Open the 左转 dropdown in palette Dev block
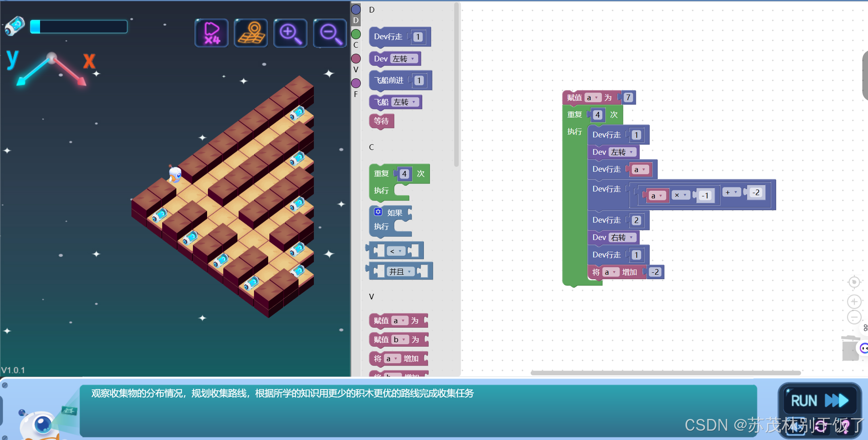Screen dimensions: 868x440 click(404, 59)
